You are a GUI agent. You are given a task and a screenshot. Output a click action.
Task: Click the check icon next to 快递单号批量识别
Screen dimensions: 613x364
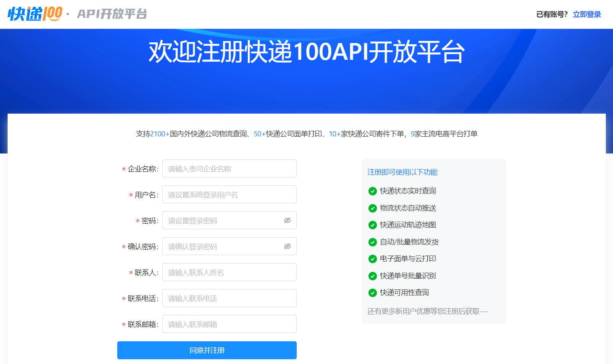click(x=372, y=276)
